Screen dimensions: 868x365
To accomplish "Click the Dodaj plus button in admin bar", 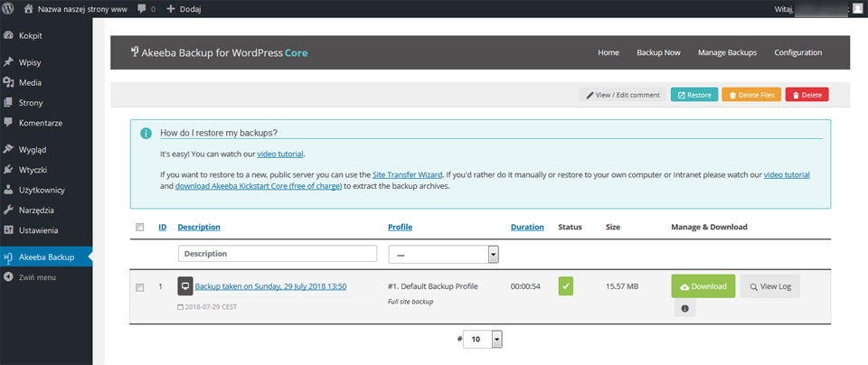I will (x=184, y=9).
